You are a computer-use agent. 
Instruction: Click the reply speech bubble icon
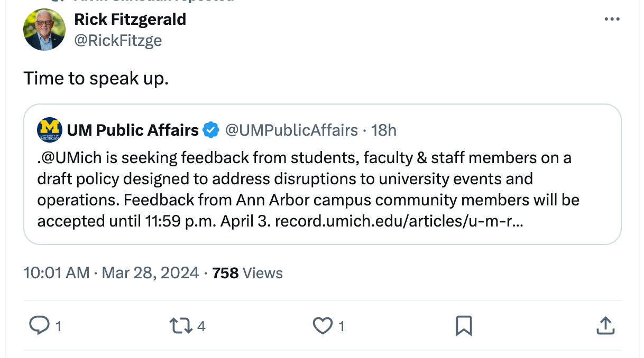click(x=39, y=326)
